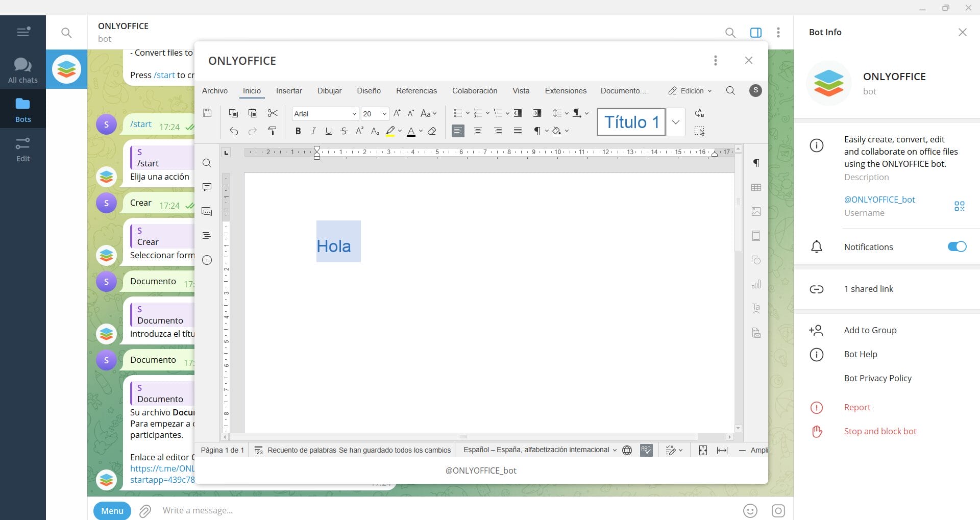Toggle spell checking in status bar
Image resolution: width=980 pixels, height=520 pixels.
[646, 450]
